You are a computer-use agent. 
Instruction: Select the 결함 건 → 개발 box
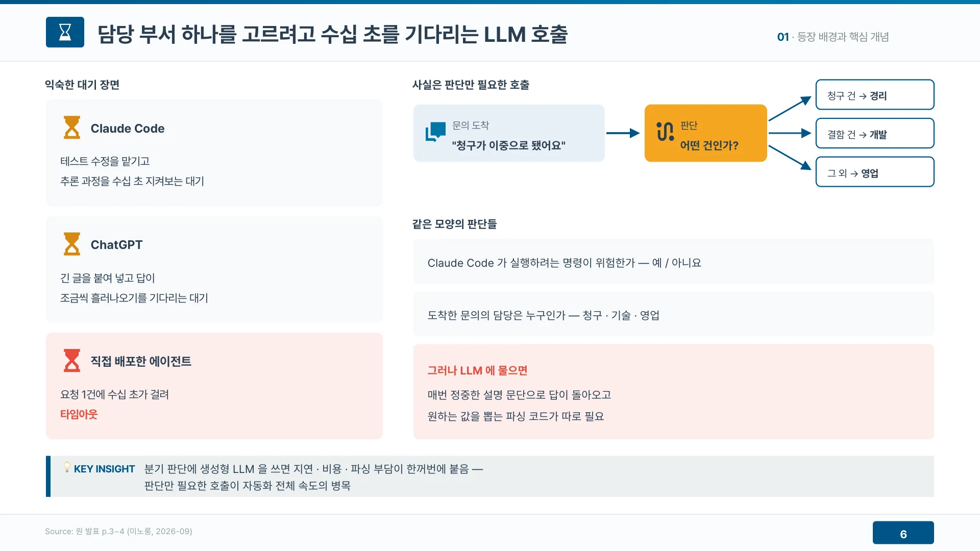[875, 134]
